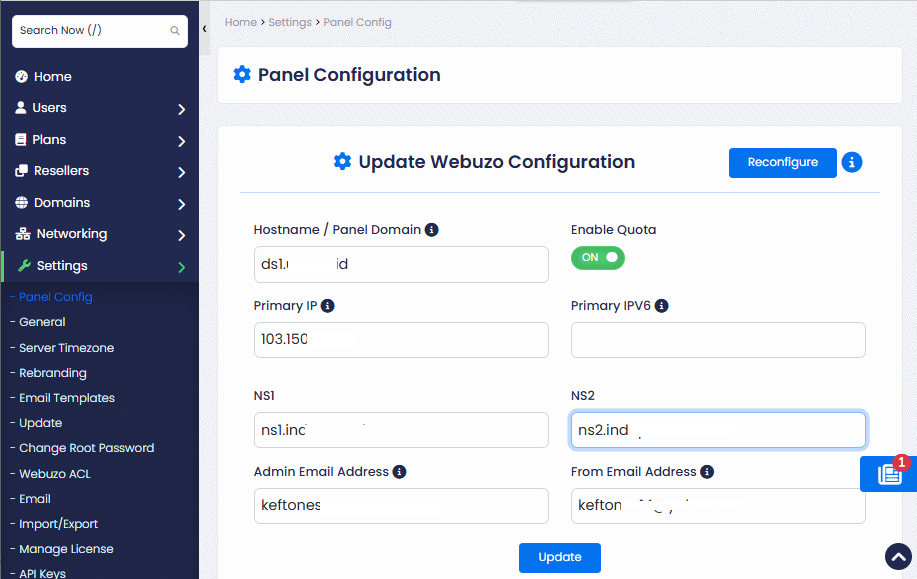
Task: Click the Settings breadcrumb link
Action: coord(290,22)
